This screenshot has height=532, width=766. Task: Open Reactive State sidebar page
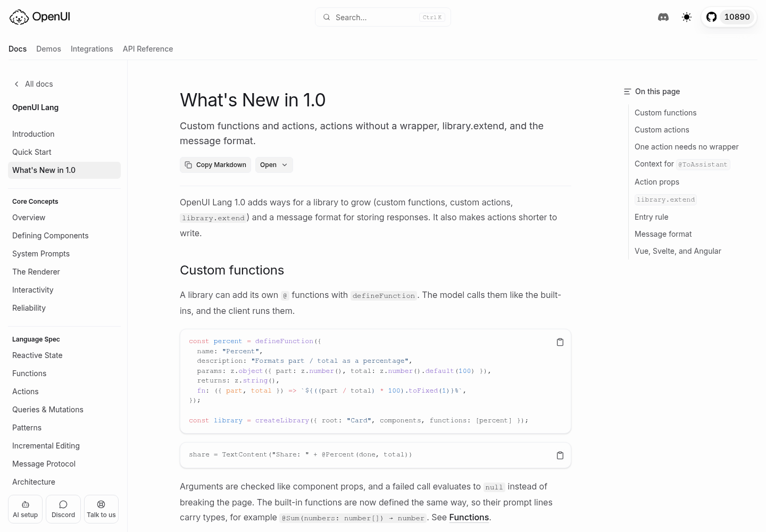[64, 355]
